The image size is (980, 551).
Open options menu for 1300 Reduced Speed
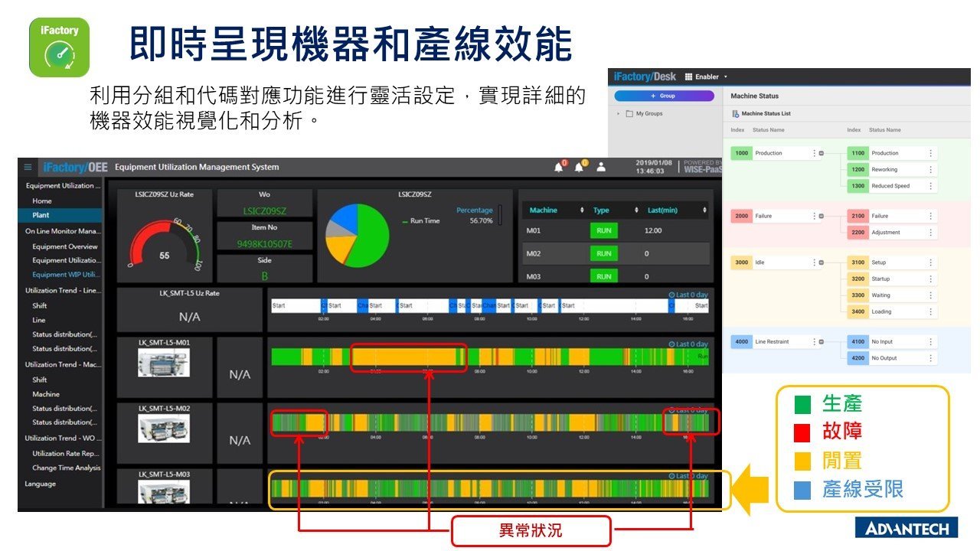[x=931, y=186]
